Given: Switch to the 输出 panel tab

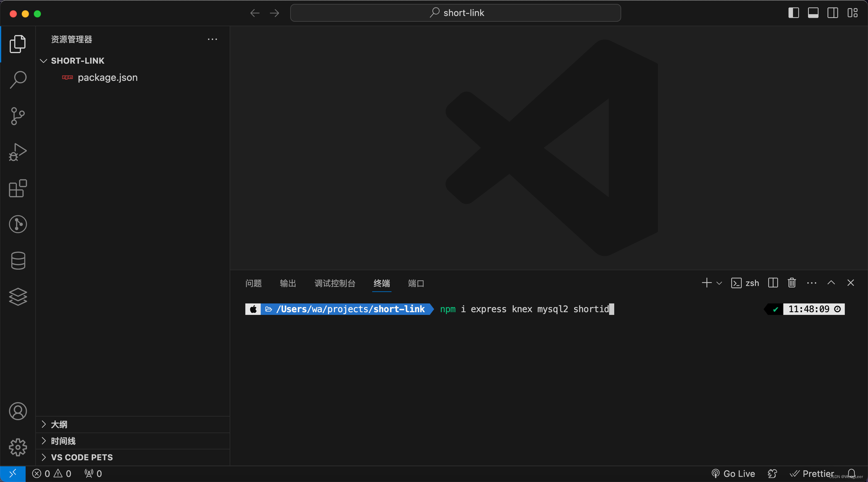Looking at the screenshot, I should tap(288, 283).
